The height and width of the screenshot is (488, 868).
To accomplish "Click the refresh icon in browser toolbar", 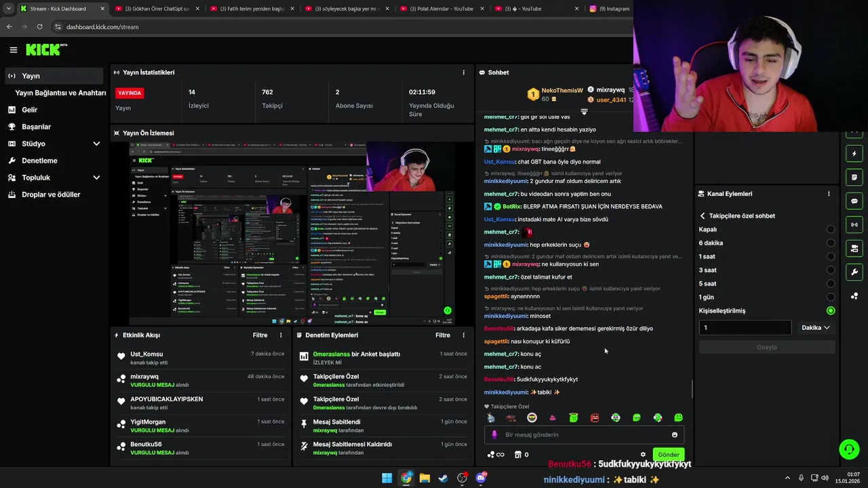I will (x=40, y=26).
